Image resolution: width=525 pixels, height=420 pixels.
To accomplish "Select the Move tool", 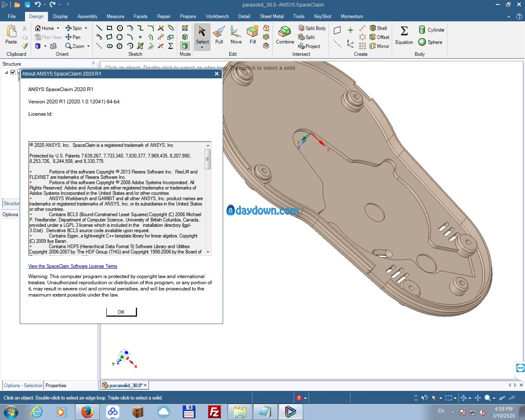I will pyautogui.click(x=236, y=34).
